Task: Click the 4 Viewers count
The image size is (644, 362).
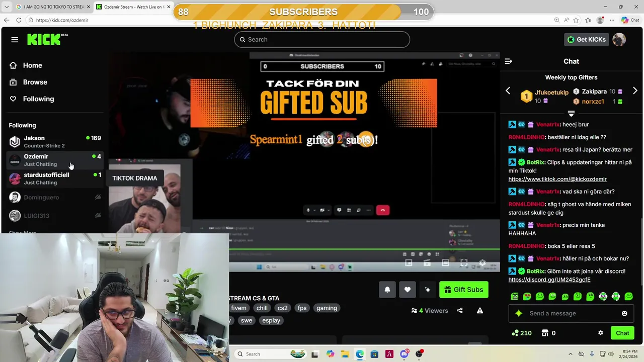Action: pyautogui.click(x=430, y=311)
